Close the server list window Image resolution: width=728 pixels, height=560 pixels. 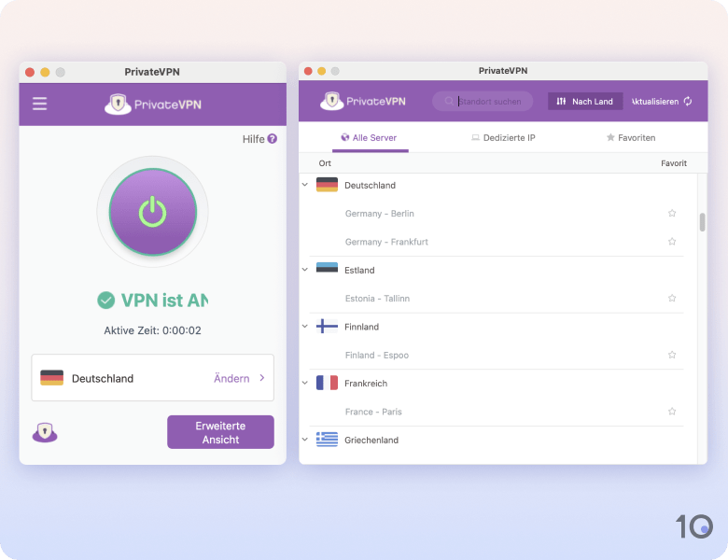(308, 71)
